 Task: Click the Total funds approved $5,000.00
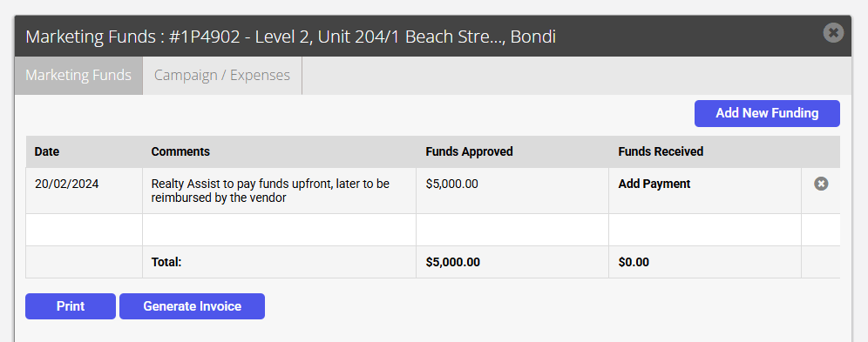point(452,263)
